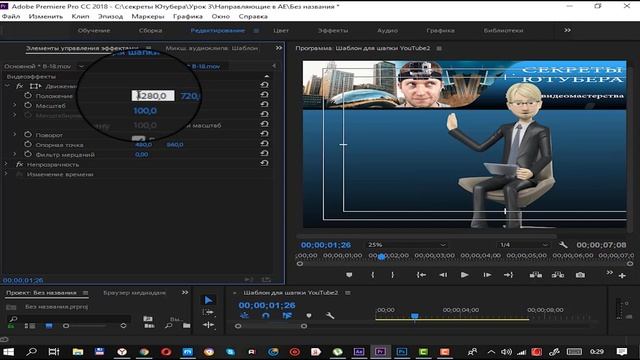Expand the Изменение времени effect

click(6, 174)
